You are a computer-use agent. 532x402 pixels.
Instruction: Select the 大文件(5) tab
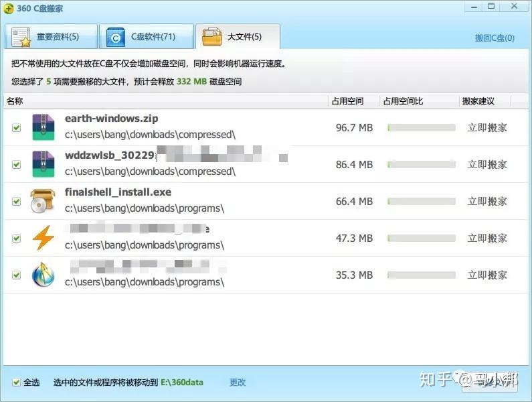[x=238, y=36]
